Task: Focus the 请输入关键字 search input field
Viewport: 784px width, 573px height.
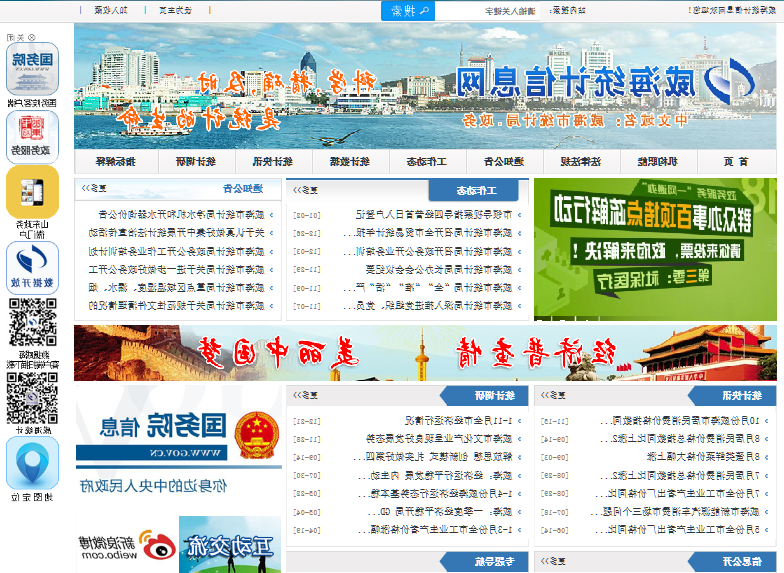Action: click(488, 10)
